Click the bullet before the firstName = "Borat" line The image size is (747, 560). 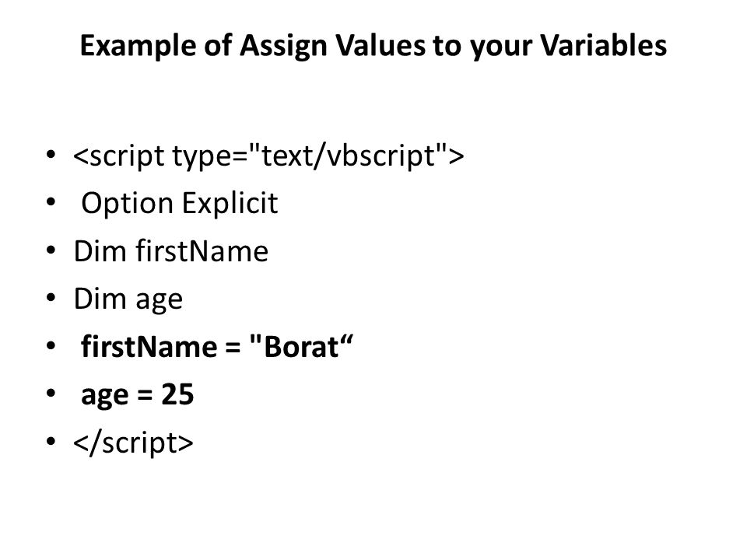[x=51, y=345]
